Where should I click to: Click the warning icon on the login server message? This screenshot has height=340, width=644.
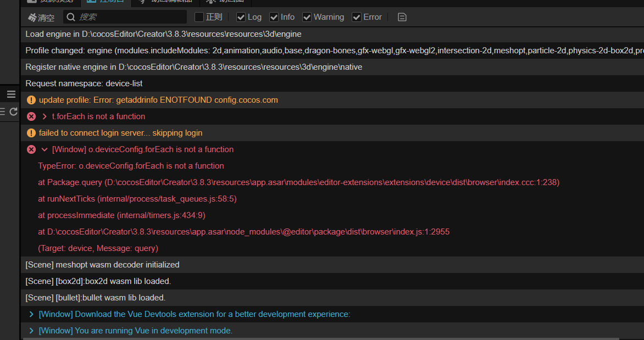[31, 133]
